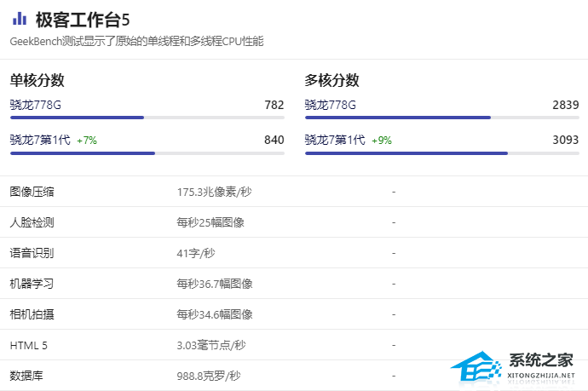This screenshot has width=588, height=391.
Task: Select the 单核分数 section title
Action: point(37,81)
